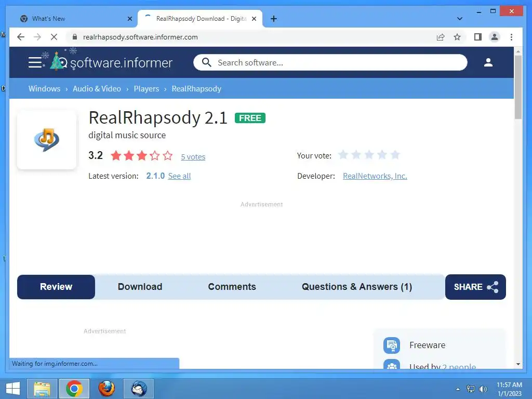Click the Search software field
The width and height of the screenshot is (532, 399).
(330, 62)
